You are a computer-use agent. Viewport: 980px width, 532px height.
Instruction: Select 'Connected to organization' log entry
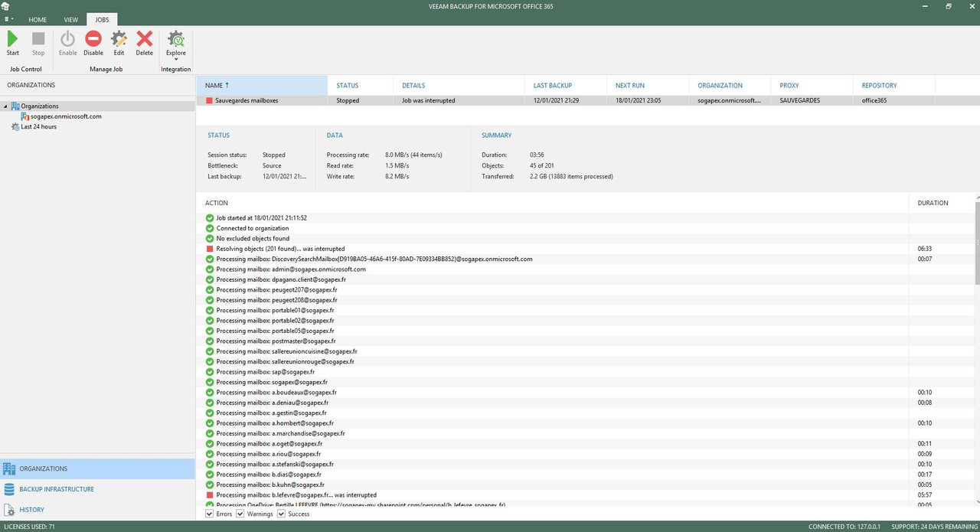253,228
